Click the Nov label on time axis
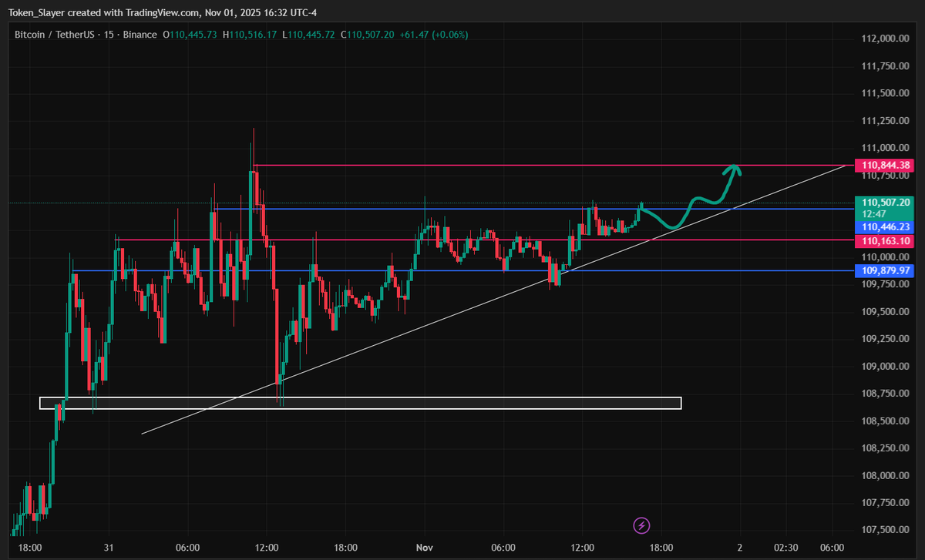This screenshot has height=560, width=925. coord(425,548)
